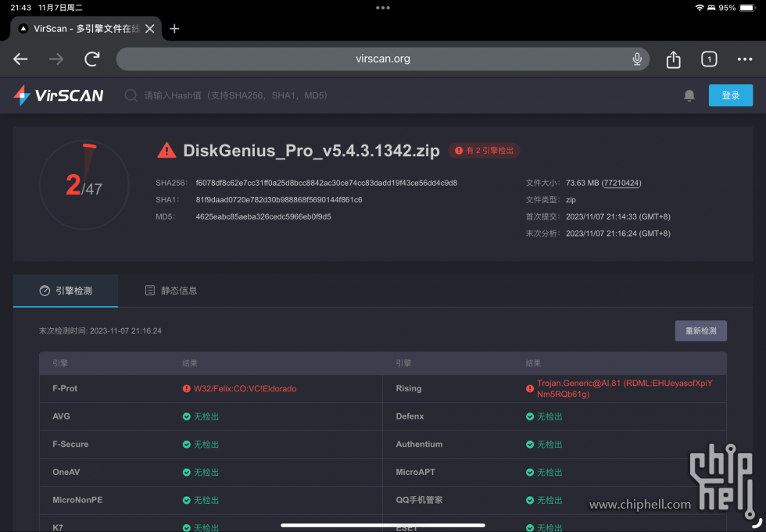Viewport: 766px width, 532px height.
Task: Close the VirScan browser tab
Action: (150, 29)
